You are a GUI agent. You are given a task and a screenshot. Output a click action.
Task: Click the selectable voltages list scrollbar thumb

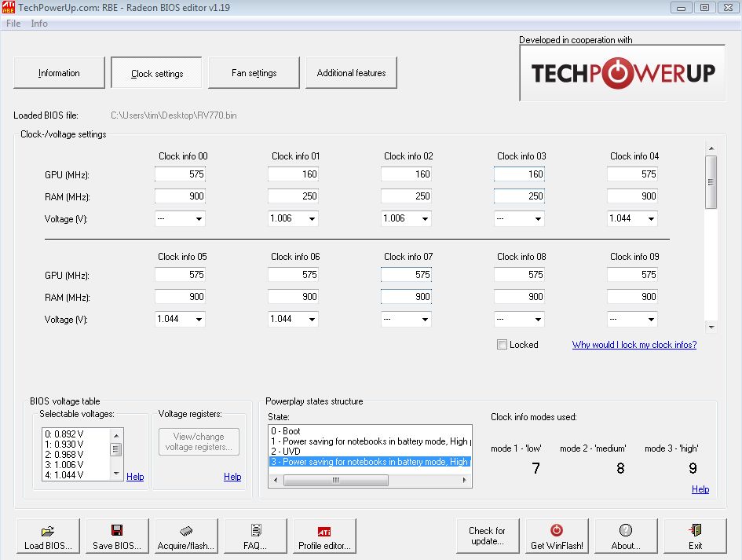(x=116, y=448)
